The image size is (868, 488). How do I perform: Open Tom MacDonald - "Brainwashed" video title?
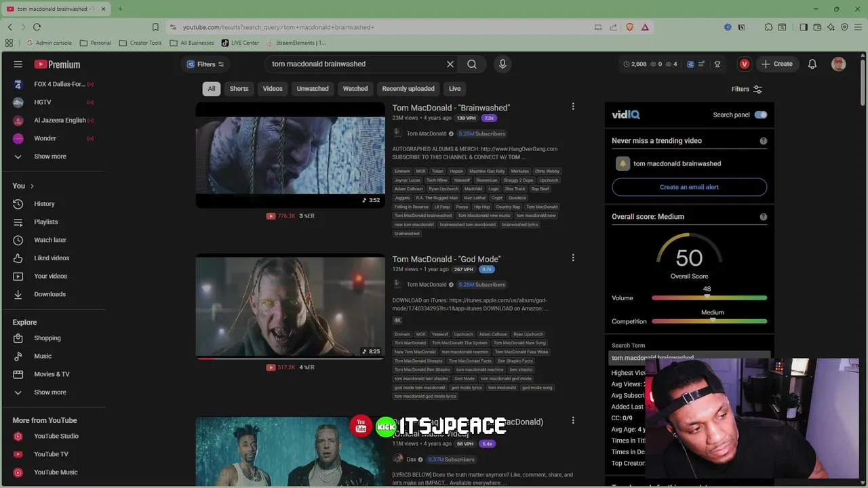tap(451, 108)
